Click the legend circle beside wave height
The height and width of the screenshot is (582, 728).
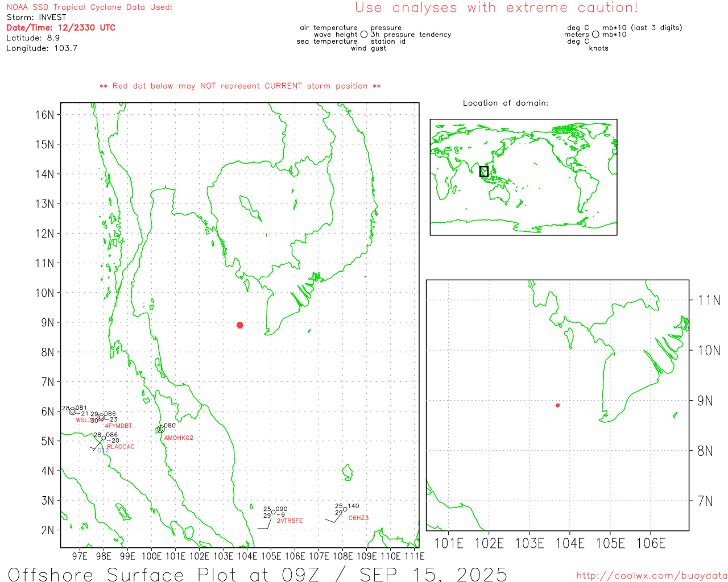[x=364, y=34]
